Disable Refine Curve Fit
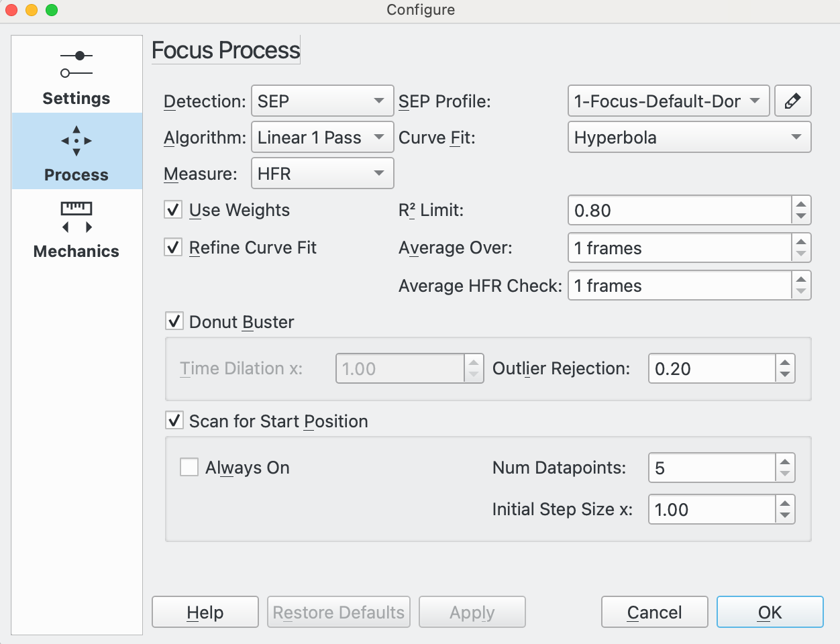 (173, 248)
